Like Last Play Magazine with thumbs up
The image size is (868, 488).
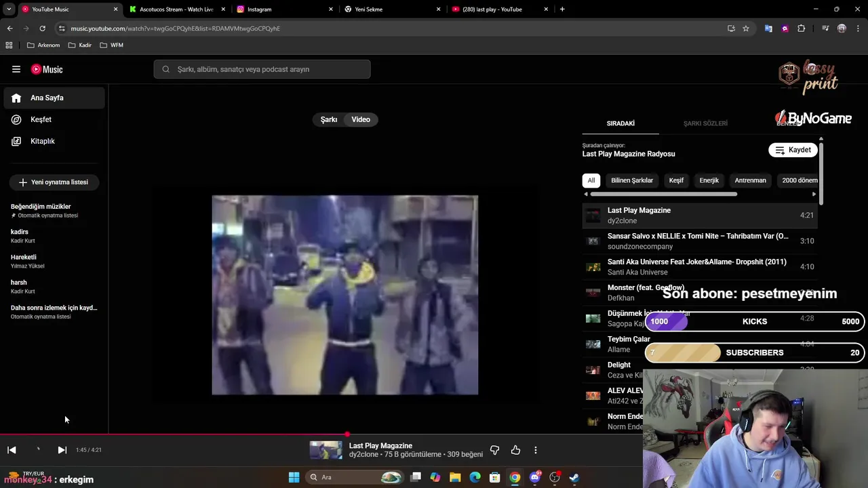coord(515,450)
